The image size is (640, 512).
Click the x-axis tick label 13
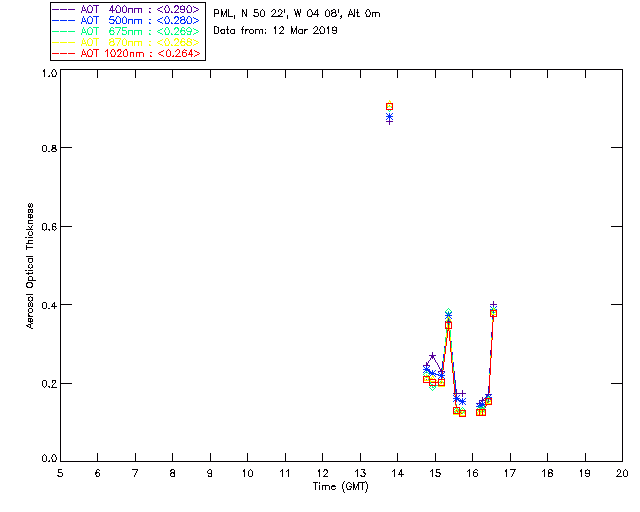[360, 473]
